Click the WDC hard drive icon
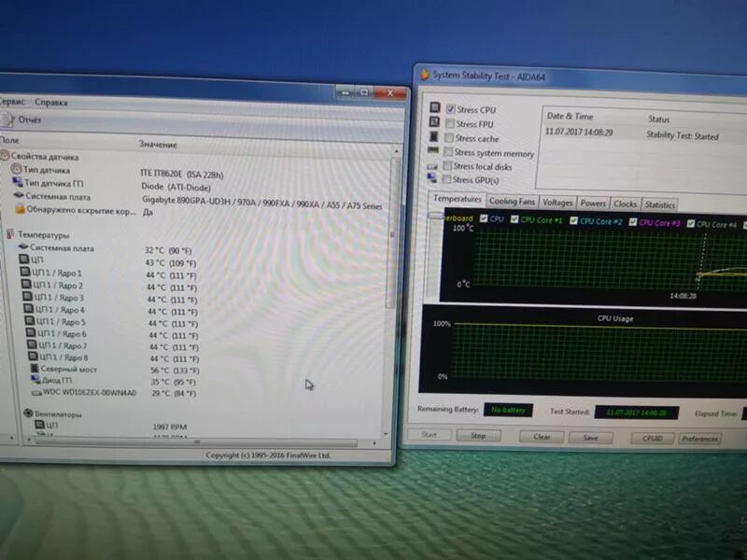 click(x=36, y=393)
